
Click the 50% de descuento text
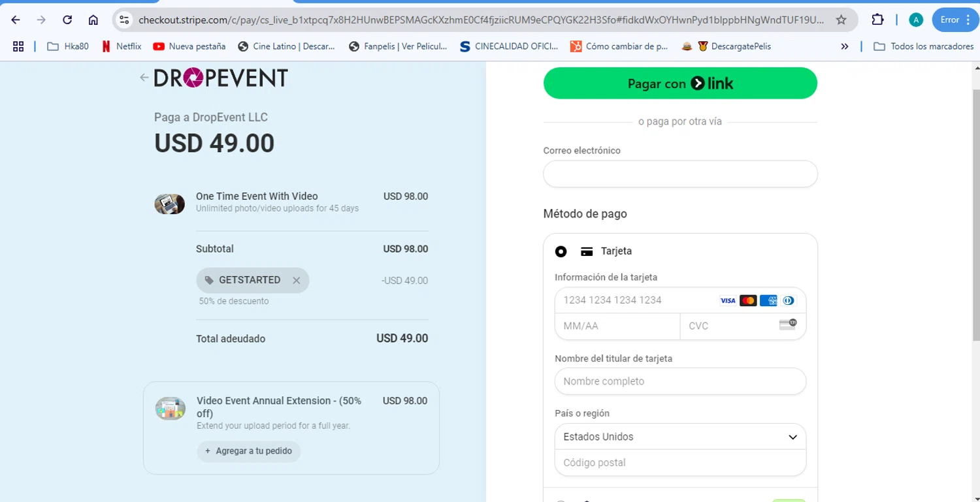click(x=234, y=301)
